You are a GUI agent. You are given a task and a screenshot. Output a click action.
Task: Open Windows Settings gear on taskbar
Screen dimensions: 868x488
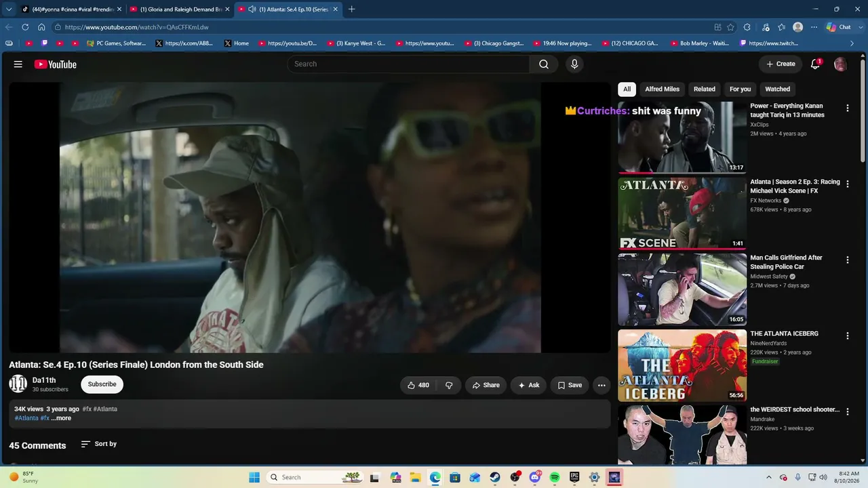pos(594,477)
